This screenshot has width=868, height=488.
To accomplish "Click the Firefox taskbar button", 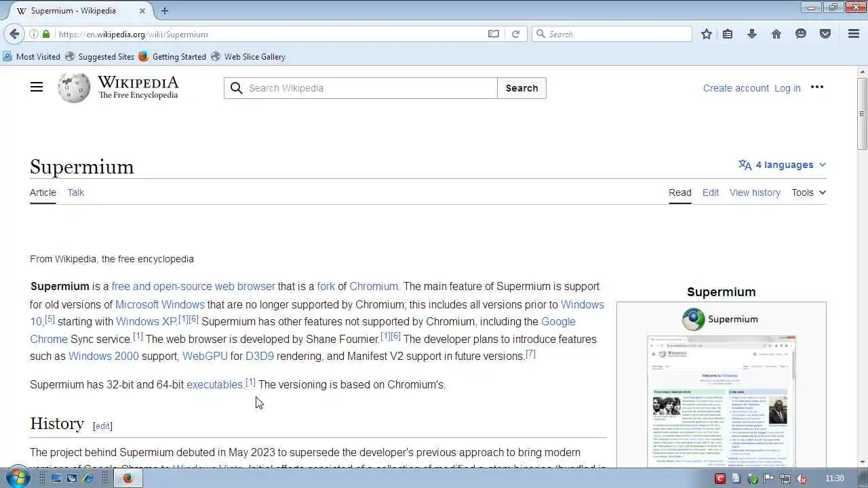I will coord(127,479).
